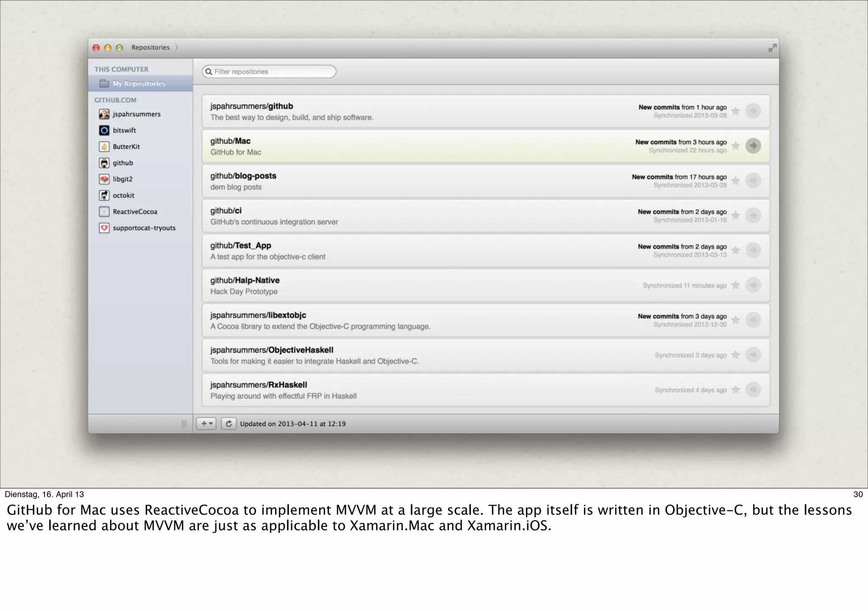
Task: Click 'Hack Day Prototype' description text
Action: 244,292
